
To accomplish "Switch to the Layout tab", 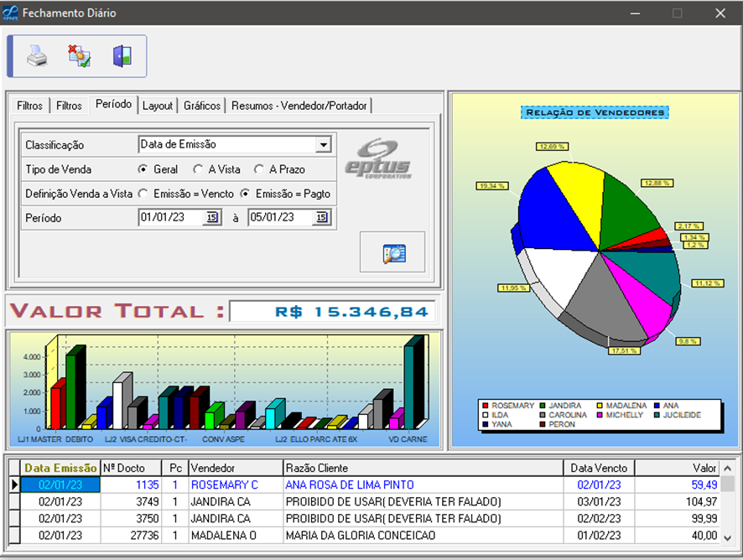I will (x=157, y=106).
